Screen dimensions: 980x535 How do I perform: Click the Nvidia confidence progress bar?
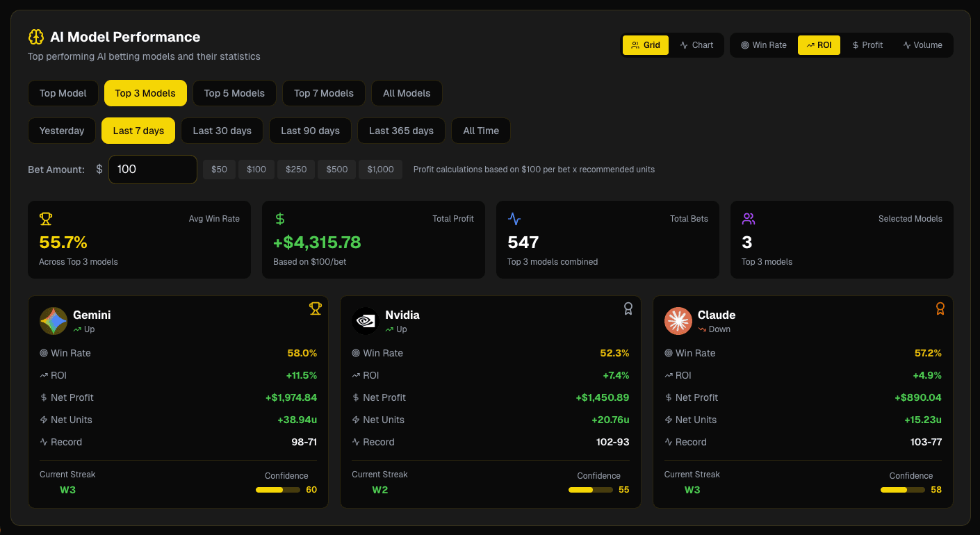tap(590, 489)
